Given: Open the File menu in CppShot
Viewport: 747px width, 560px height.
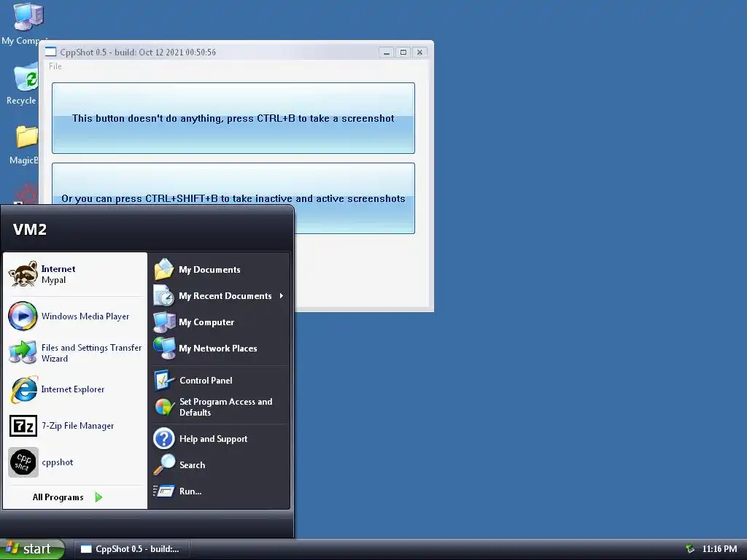Looking at the screenshot, I should pos(55,66).
